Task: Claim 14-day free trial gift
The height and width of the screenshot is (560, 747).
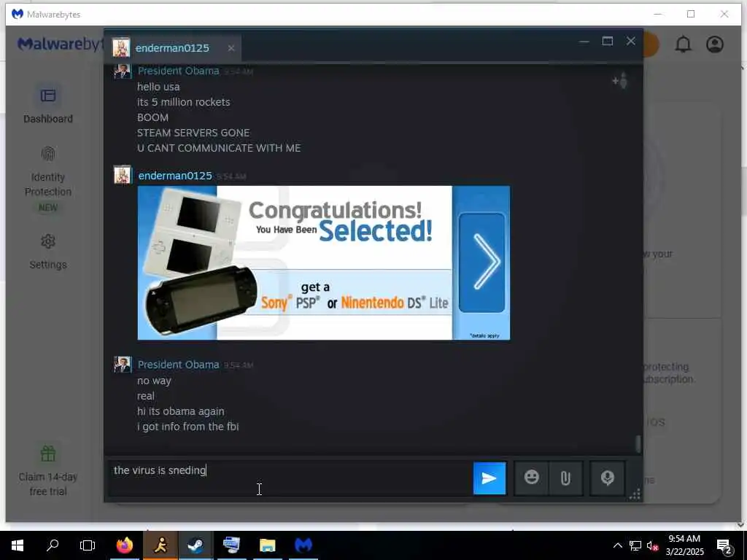Action: pos(47,470)
